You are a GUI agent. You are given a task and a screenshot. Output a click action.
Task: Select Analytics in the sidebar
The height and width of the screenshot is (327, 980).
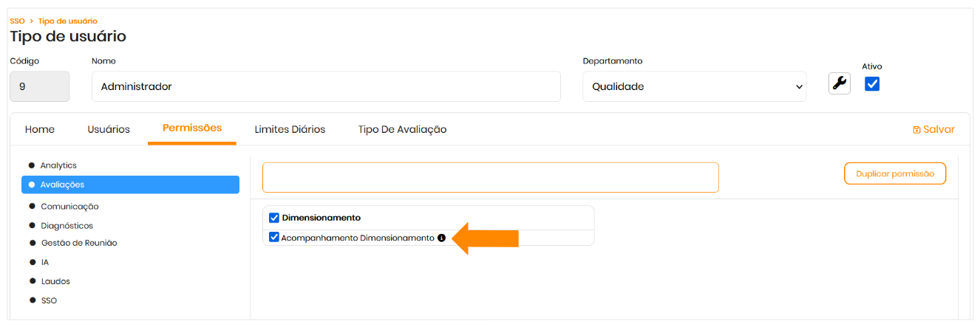coord(58,165)
